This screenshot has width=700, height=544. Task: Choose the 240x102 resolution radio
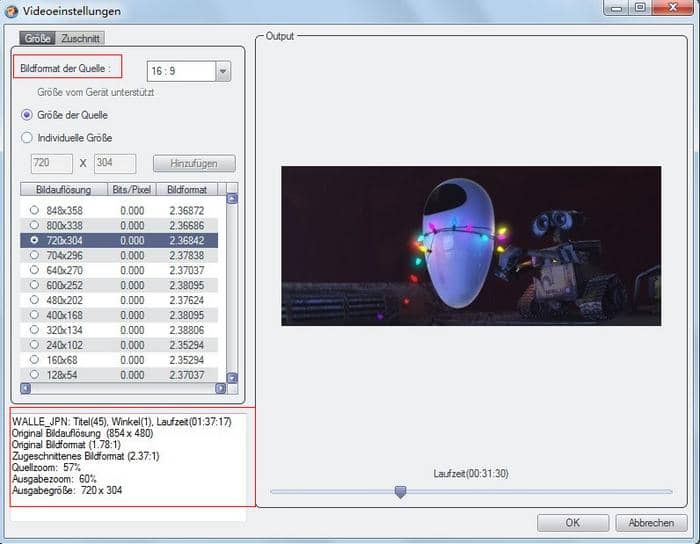[x=34, y=344]
